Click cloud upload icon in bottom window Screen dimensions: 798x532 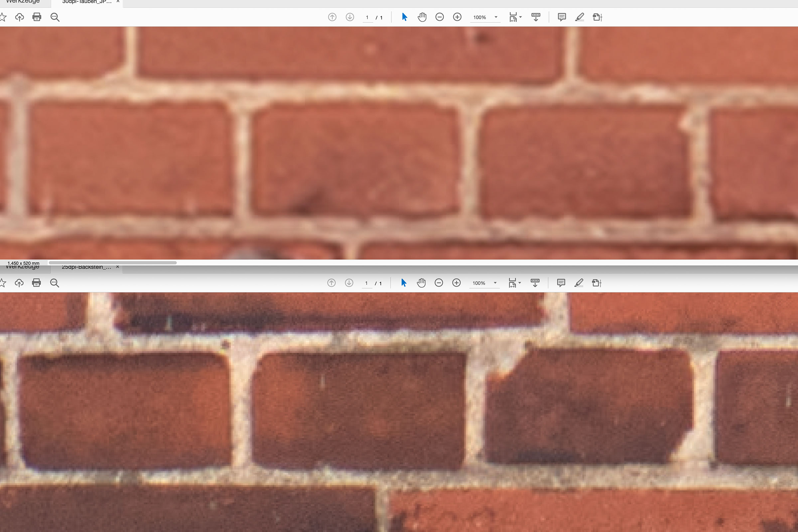click(19, 283)
